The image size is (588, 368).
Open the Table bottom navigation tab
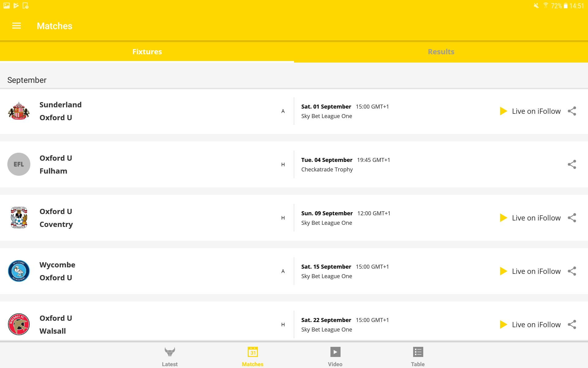pyautogui.click(x=418, y=357)
